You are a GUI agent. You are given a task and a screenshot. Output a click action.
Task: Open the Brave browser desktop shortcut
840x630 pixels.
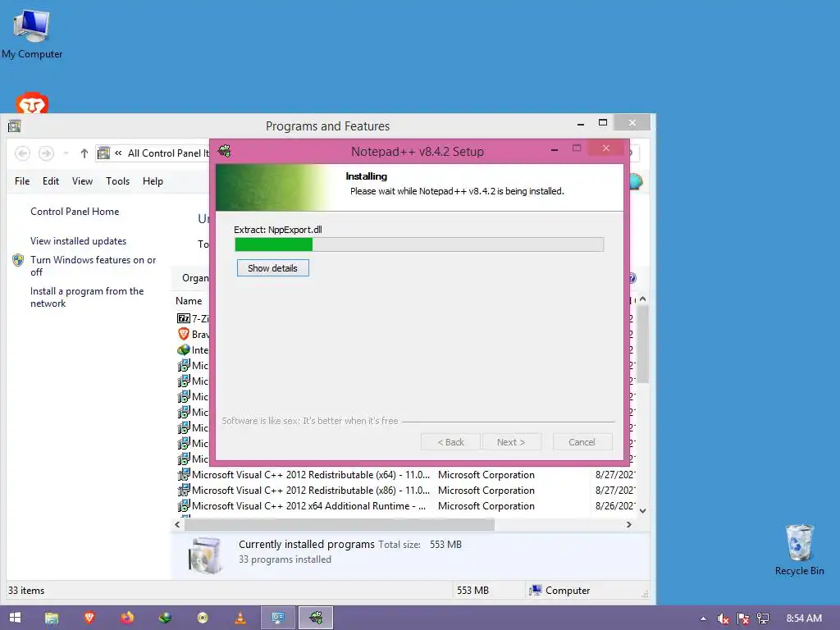32,103
